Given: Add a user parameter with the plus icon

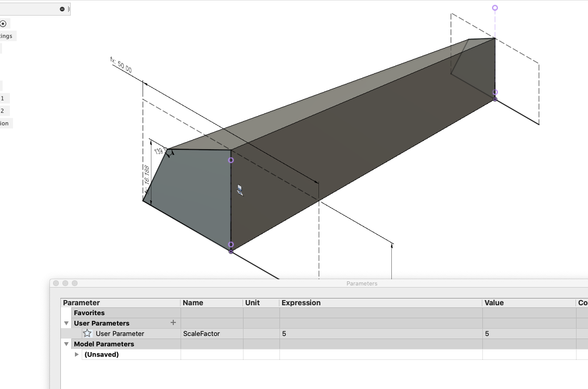Looking at the screenshot, I should [173, 322].
